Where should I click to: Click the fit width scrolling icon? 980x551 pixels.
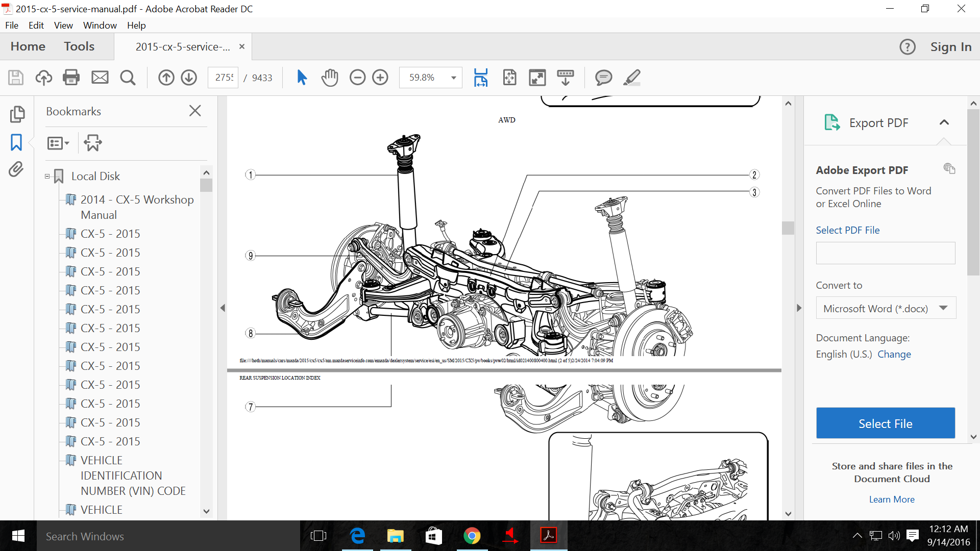click(x=481, y=78)
